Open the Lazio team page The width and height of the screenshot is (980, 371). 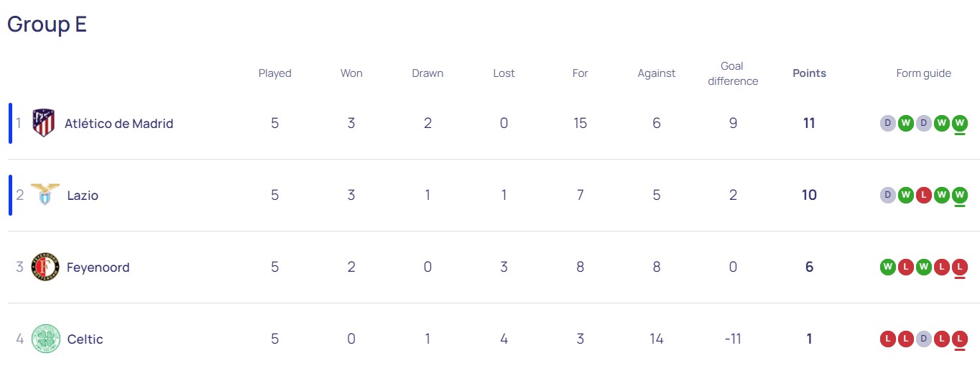(83, 195)
